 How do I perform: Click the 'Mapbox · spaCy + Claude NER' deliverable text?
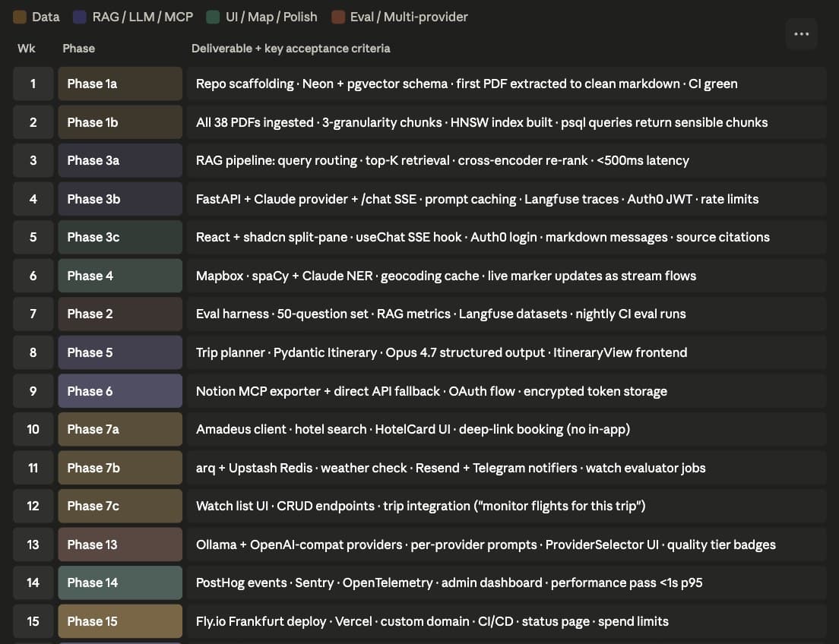tap(445, 276)
